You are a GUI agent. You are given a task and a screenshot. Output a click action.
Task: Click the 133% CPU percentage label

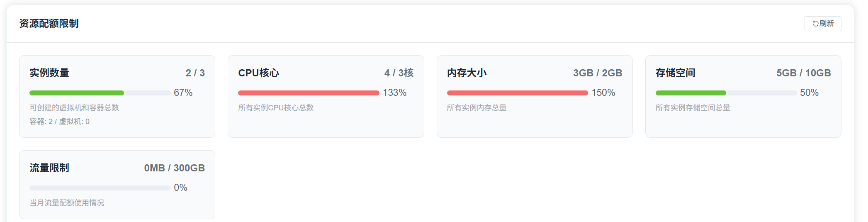coord(394,93)
